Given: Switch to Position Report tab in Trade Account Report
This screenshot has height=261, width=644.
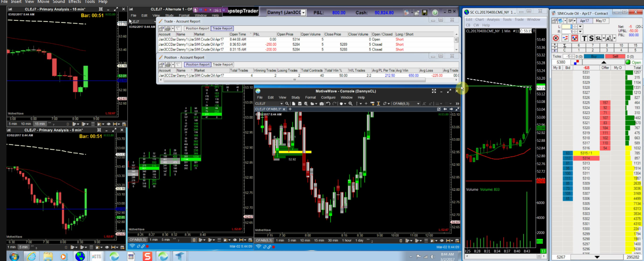Looking at the screenshot, I should [x=197, y=28].
